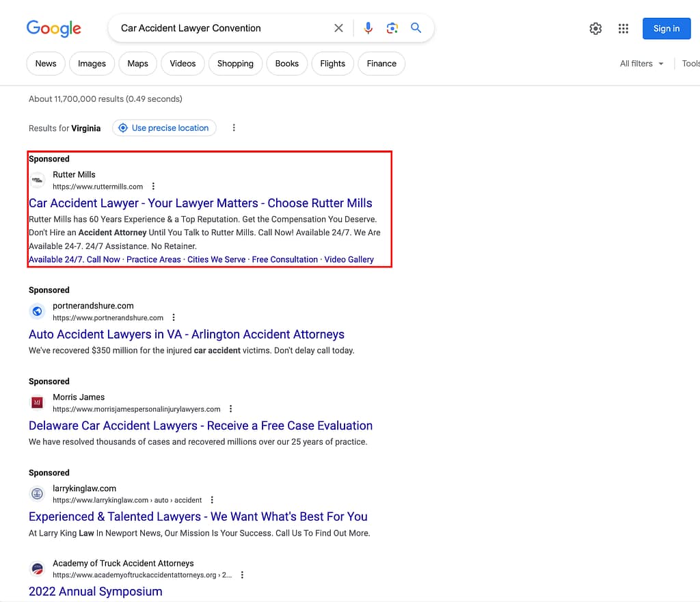Click Academy of Truck Accident Attorneys name
The width and height of the screenshot is (700, 602).
point(123,563)
